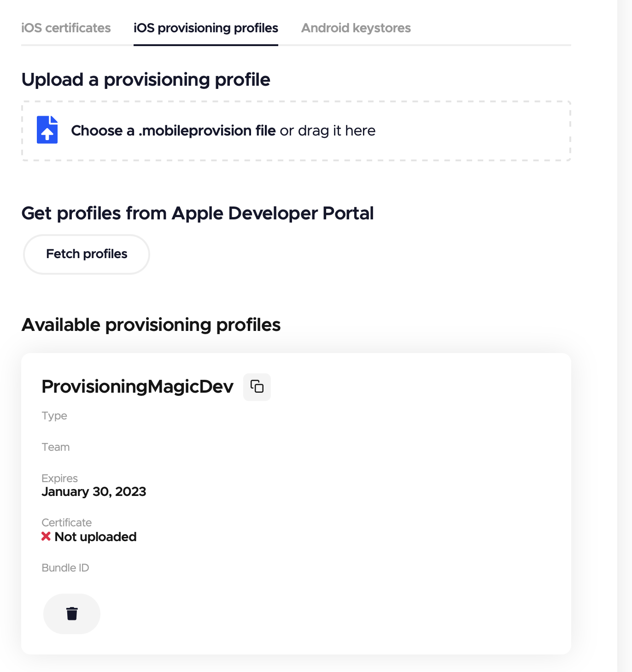The image size is (632, 672).
Task: Click the Type field label
Action: (x=54, y=416)
